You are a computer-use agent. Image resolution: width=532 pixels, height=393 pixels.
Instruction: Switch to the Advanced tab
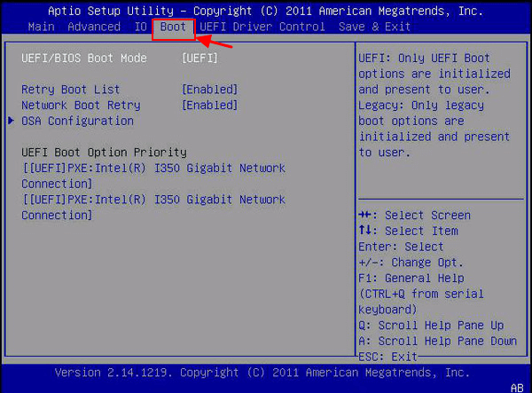[x=94, y=27]
